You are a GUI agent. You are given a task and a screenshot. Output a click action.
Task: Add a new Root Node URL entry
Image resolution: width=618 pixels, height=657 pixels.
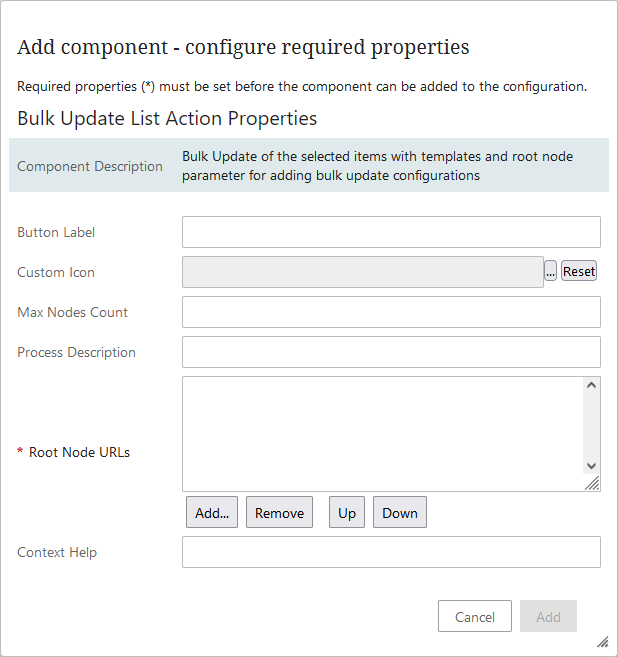pyautogui.click(x=212, y=512)
